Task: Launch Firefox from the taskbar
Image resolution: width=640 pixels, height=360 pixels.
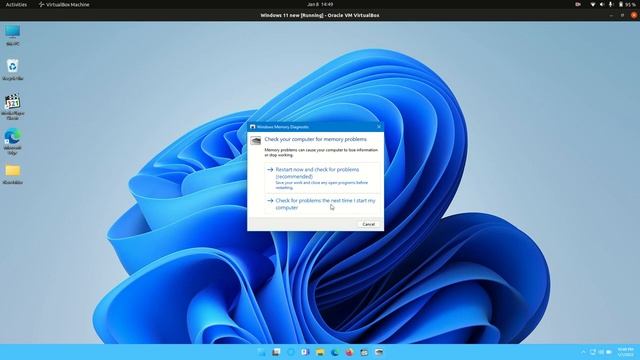Action: tap(349, 352)
